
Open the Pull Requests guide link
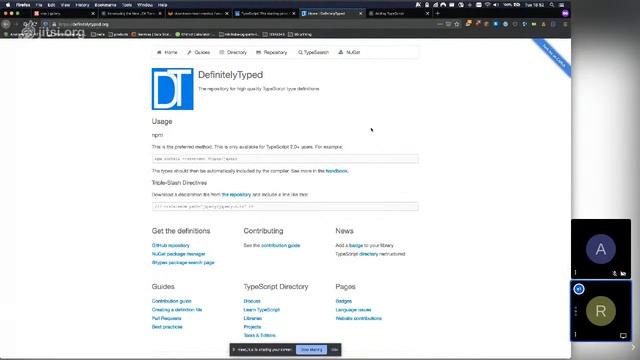point(167,318)
